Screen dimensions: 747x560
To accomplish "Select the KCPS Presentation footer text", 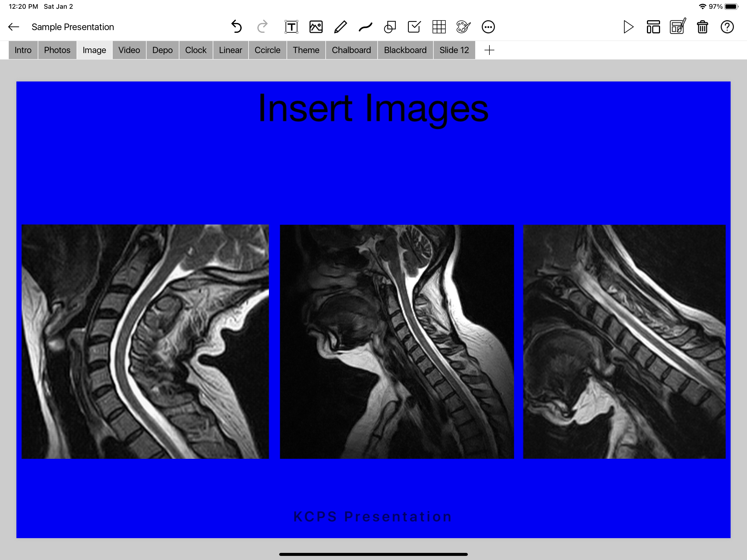I will [373, 517].
